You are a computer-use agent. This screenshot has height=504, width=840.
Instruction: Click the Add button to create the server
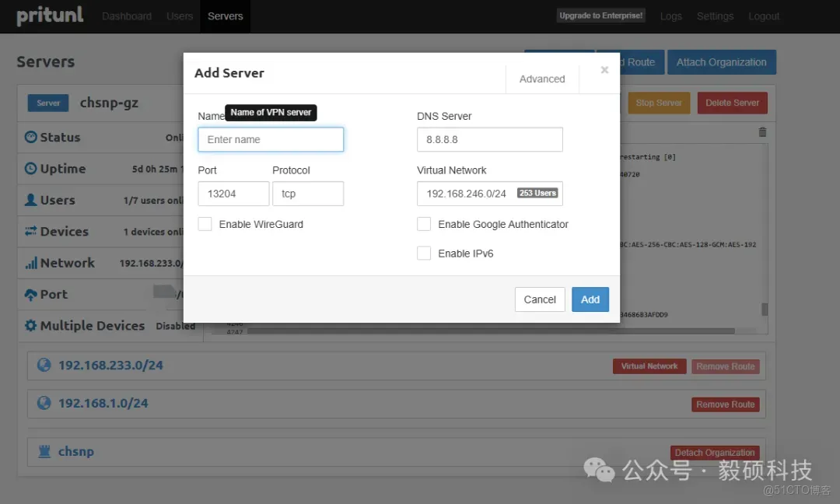coord(590,299)
